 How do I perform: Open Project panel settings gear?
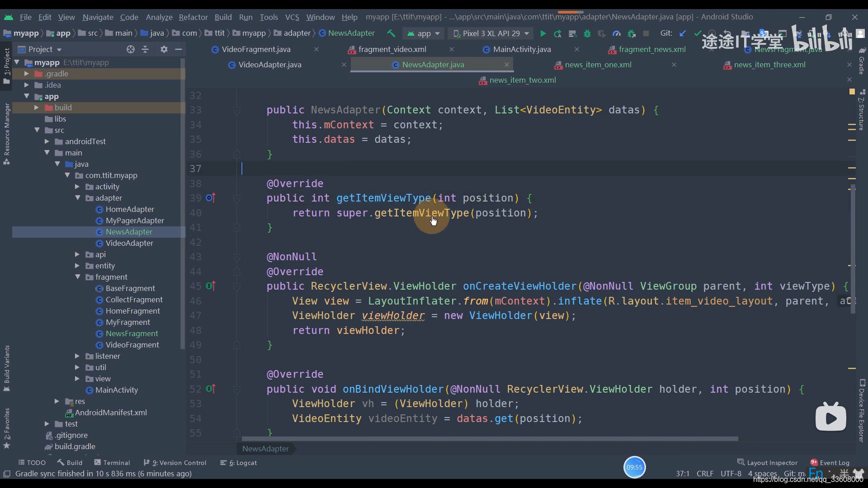pyautogui.click(x=164, y=49)
